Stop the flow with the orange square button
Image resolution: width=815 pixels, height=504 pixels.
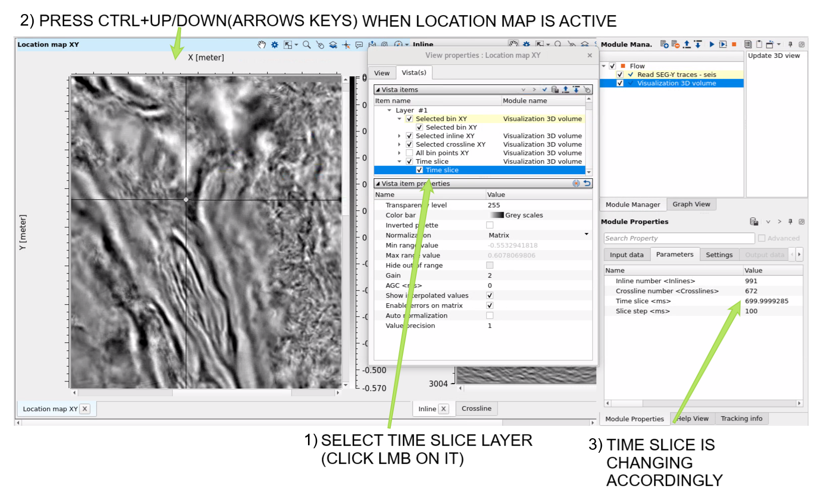pyautogui.click(x=734, y=44)
